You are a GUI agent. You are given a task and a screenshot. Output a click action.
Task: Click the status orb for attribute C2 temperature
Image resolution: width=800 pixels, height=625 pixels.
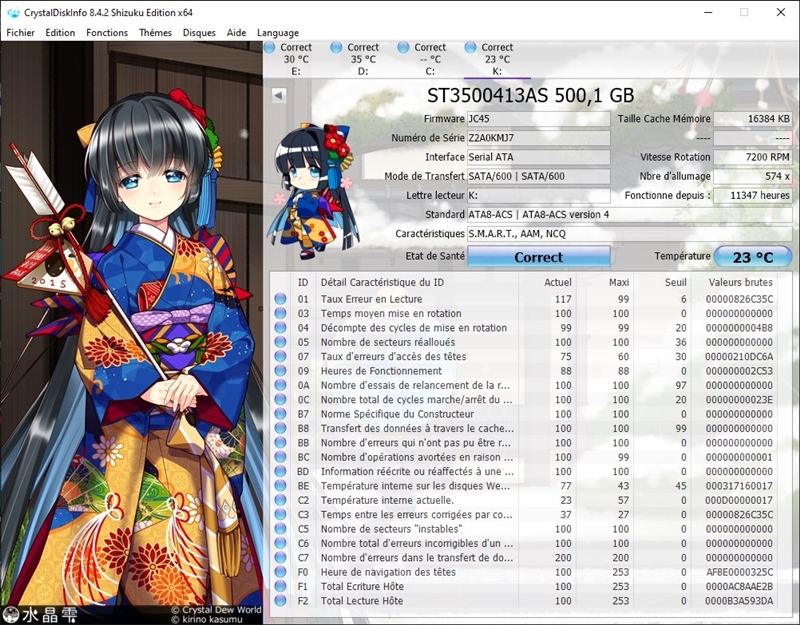coord(280,500)
